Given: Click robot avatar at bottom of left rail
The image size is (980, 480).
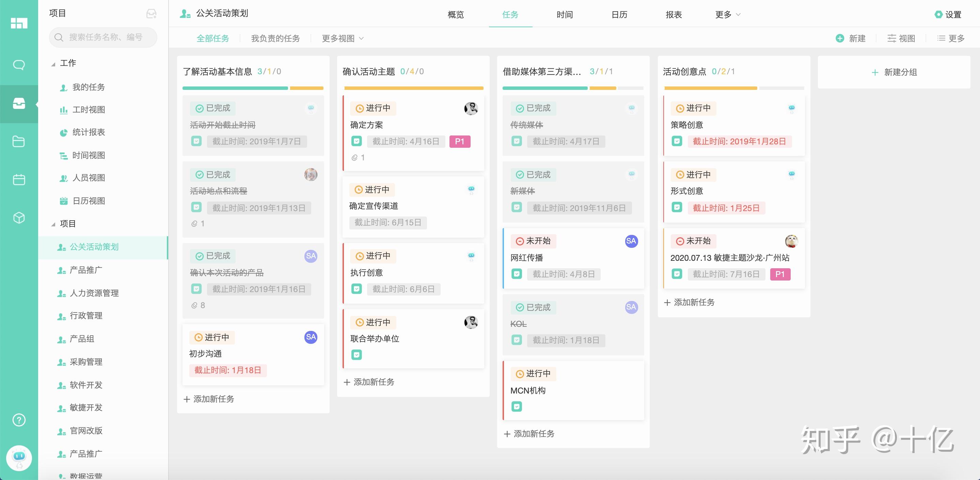Looking at the screenshot, I should [x=19, y=458].
